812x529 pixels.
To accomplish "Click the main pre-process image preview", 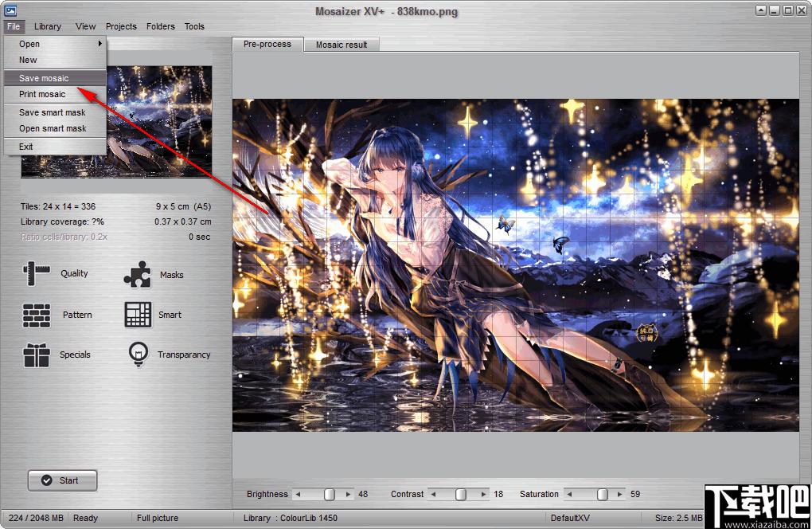I will (515, 265).
